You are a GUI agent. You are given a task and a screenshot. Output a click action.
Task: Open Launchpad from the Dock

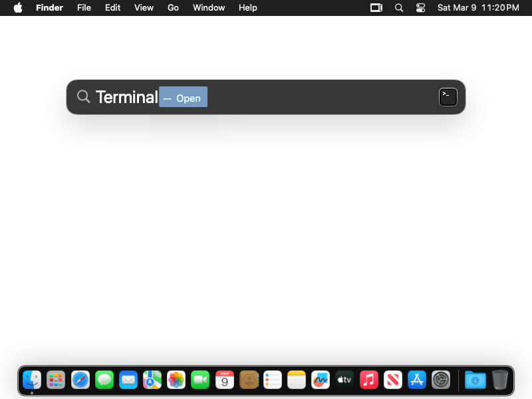coord(56,380)
